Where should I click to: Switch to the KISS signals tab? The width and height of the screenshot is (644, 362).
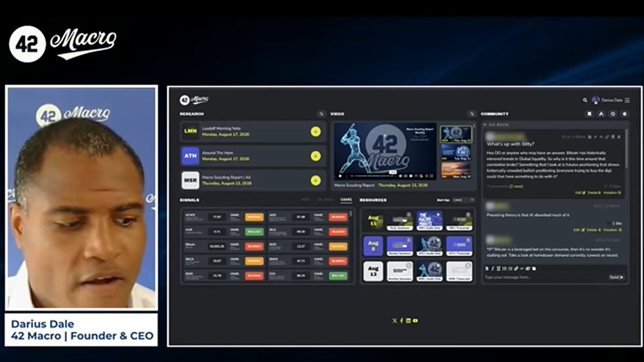[305, 200]
